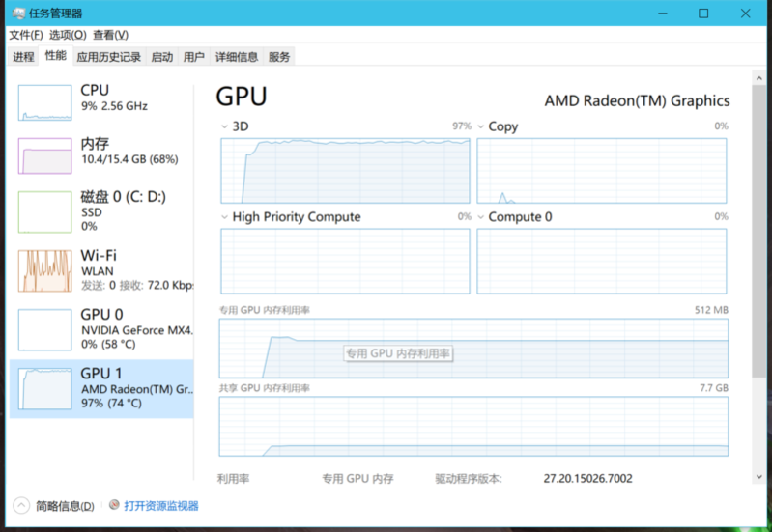Open the 文件(F) menu

(x=27, y=35)
